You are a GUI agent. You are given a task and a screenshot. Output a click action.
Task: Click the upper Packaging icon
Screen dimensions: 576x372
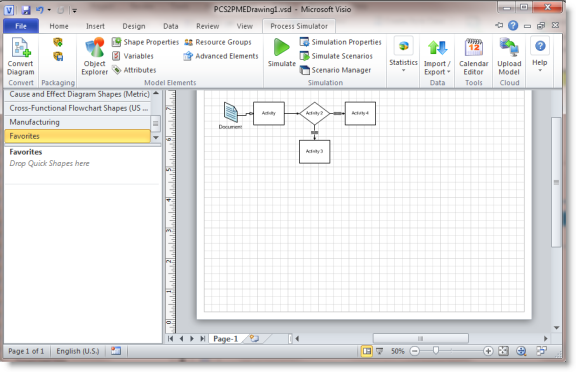point(58,43)
